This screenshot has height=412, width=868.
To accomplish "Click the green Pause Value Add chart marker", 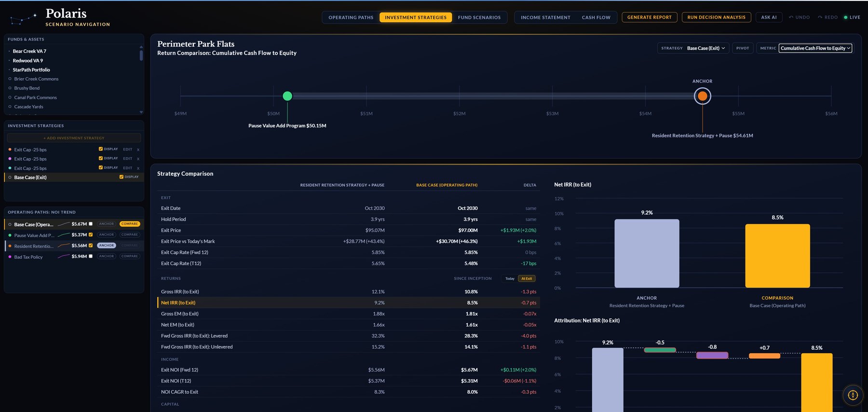I will click(x=287, y=96).
